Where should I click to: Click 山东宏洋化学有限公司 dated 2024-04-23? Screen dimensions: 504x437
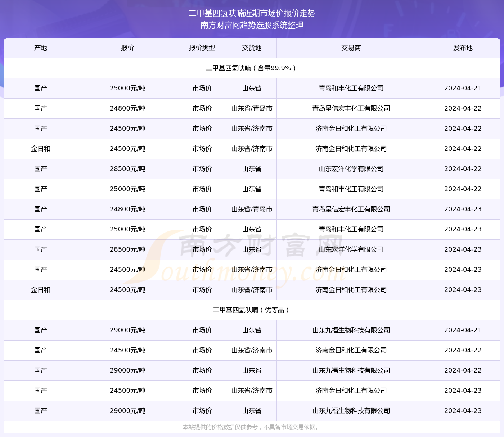[x=351, y=249]
